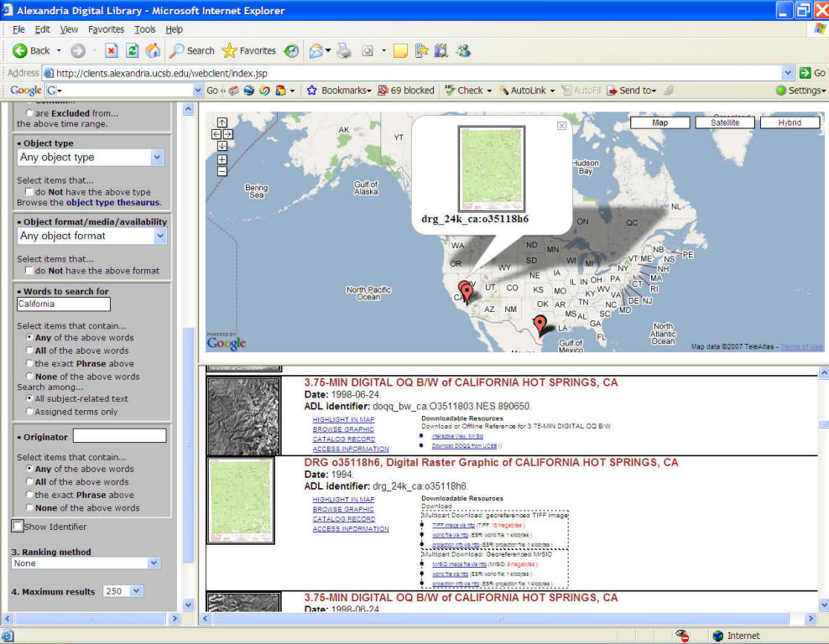Refresh the page with the green icon

pos(133,50)
